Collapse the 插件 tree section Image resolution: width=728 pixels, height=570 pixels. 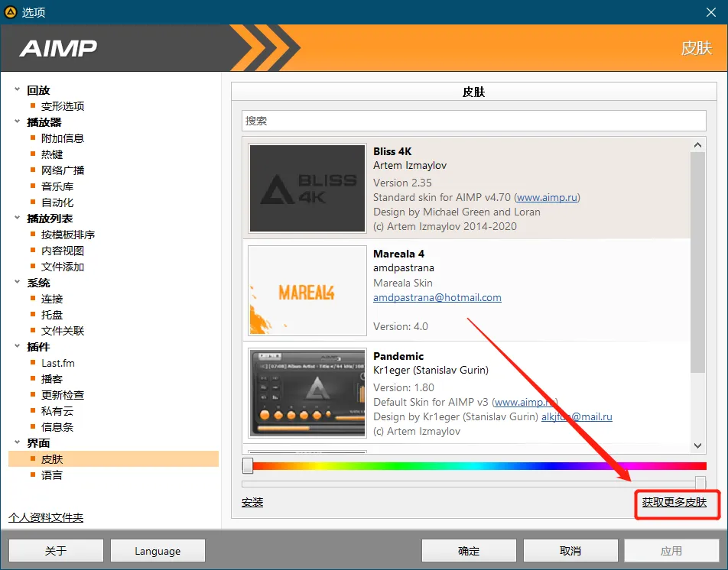tap(17, 346)
